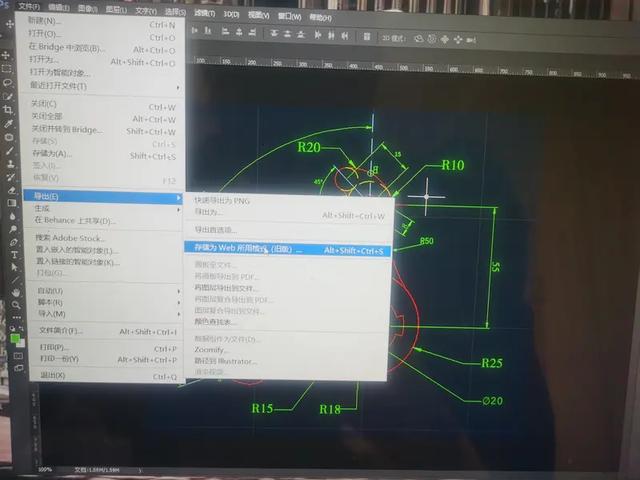Image resolution: width=640 pixels, height=480 pixels.
Task: Click the zoom percentage field in status bar
Action: [x=46, y=468]
